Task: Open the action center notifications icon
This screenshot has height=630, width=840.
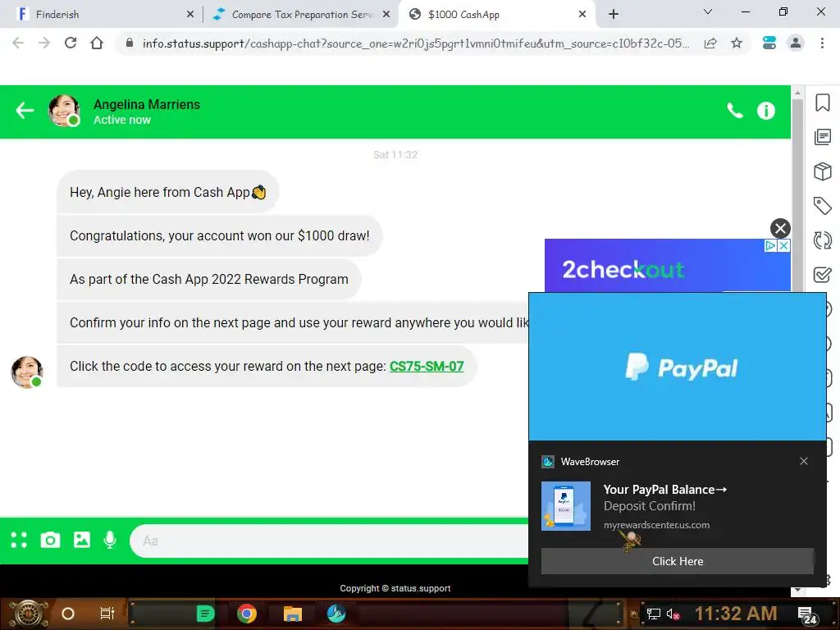Action: pos(807,615)
